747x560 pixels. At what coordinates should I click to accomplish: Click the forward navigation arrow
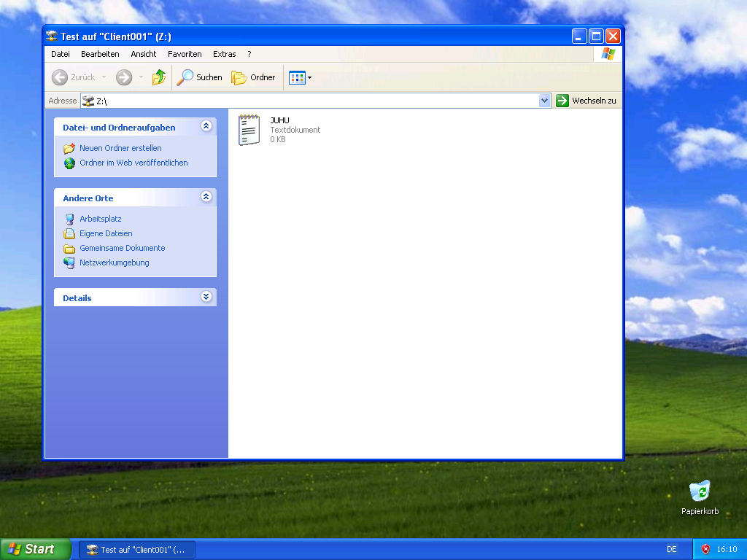coord(124,77)
